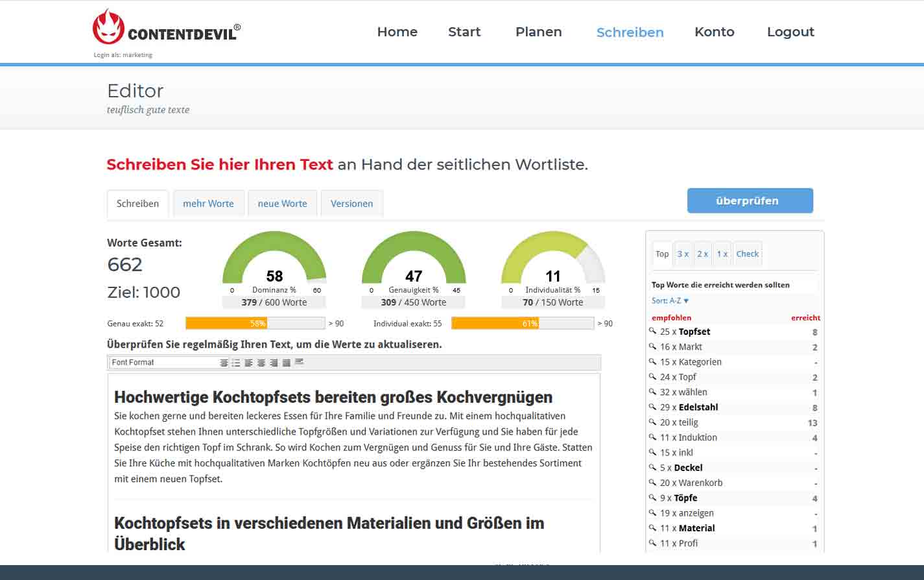Click the magnifier icon next to Deckel
Screen dimensions: 924x580
click(653, 468)
